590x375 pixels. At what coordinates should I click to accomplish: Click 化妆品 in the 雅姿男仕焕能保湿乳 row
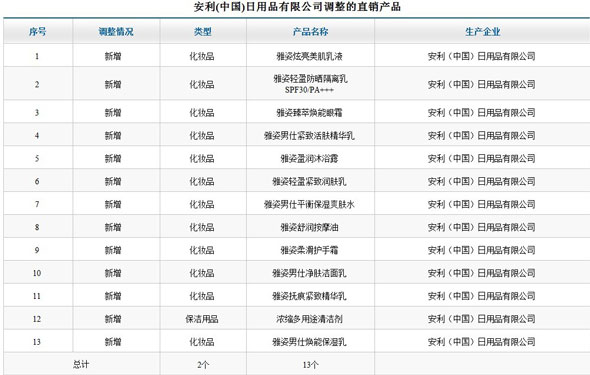[x=202, y=342]
